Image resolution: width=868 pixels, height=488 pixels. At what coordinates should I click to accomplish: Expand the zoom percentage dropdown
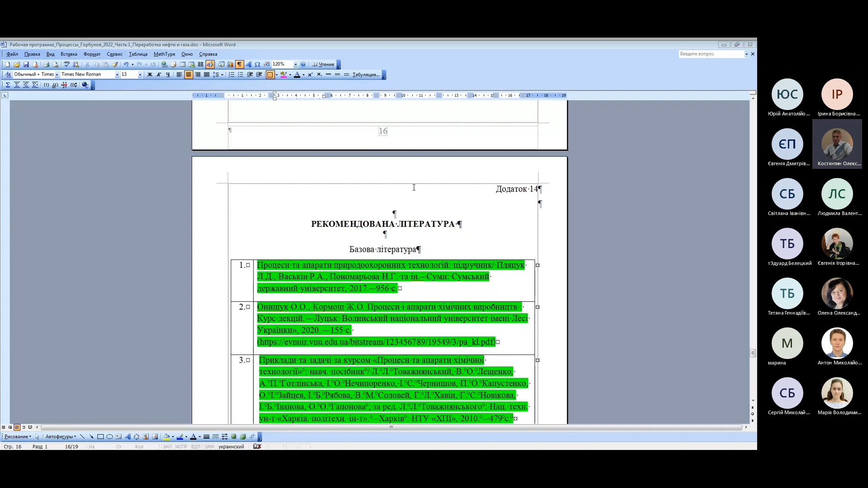tap(296, 65)
